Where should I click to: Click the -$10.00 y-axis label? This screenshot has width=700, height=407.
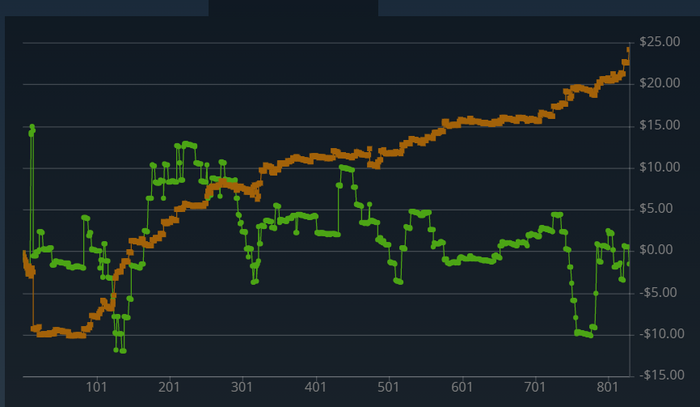(x=661, y=334)
